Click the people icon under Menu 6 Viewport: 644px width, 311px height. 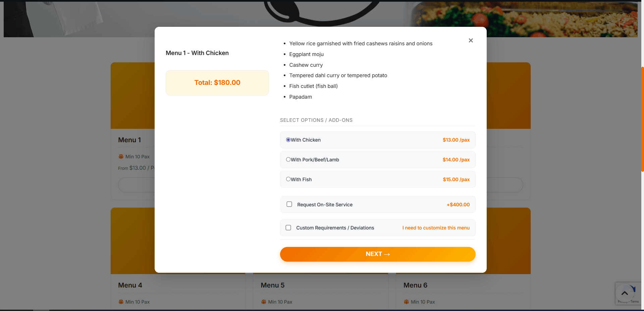coord(407,302)
